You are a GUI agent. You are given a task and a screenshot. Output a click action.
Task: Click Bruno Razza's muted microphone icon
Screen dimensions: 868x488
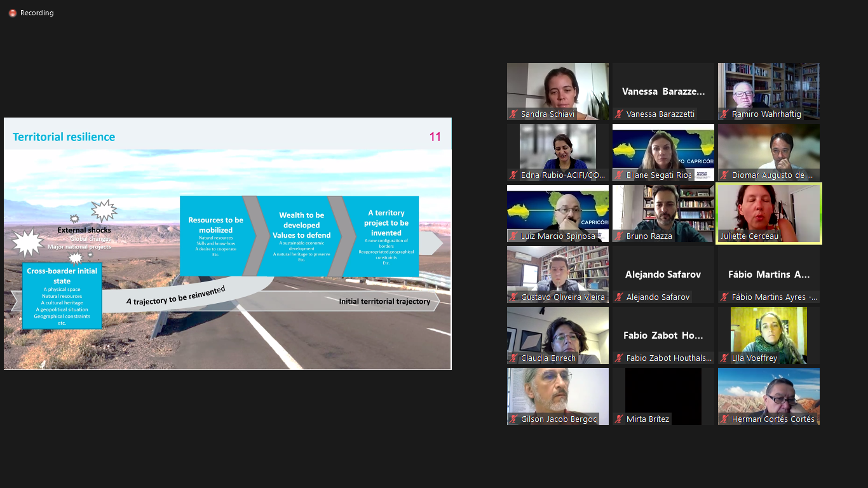[x=619, y=236]
